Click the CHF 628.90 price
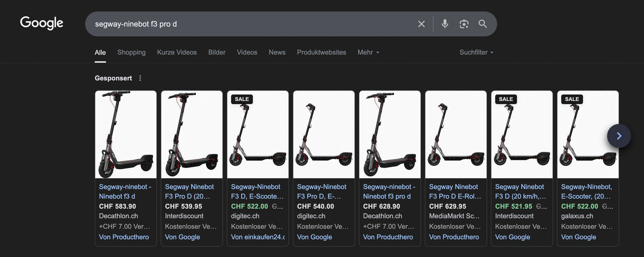This screenshot has height=257, width=644. click(382, 206)
